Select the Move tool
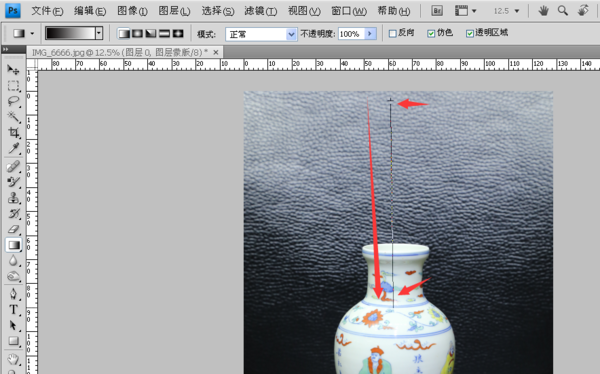The image size is (600, 374). [13, 69]
